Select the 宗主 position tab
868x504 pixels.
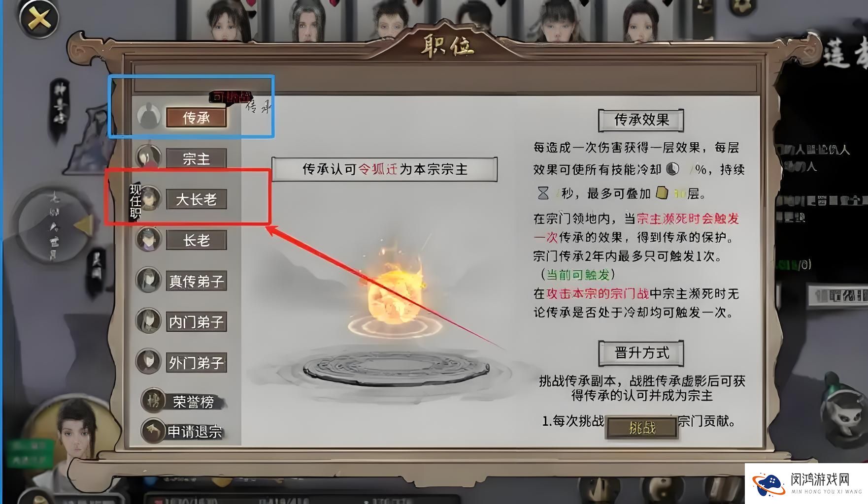(x=197, y=158)
